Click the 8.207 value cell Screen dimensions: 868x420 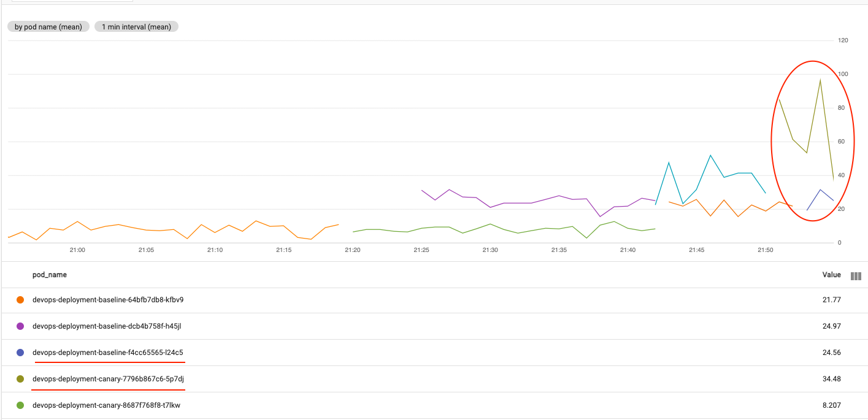point(831,405)
